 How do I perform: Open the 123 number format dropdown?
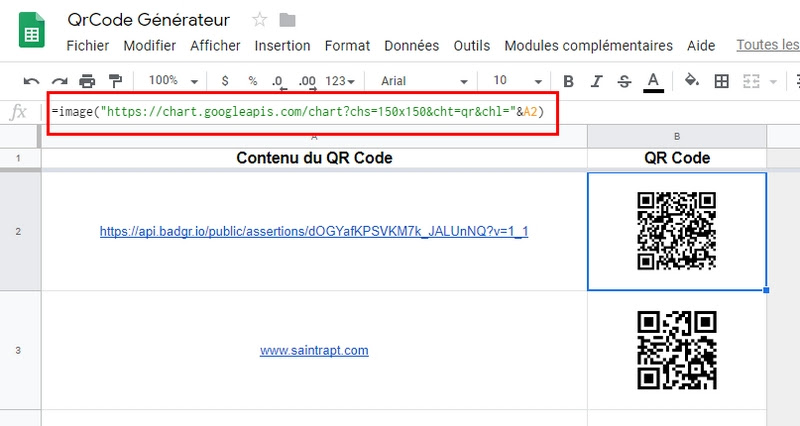point(340,81)
